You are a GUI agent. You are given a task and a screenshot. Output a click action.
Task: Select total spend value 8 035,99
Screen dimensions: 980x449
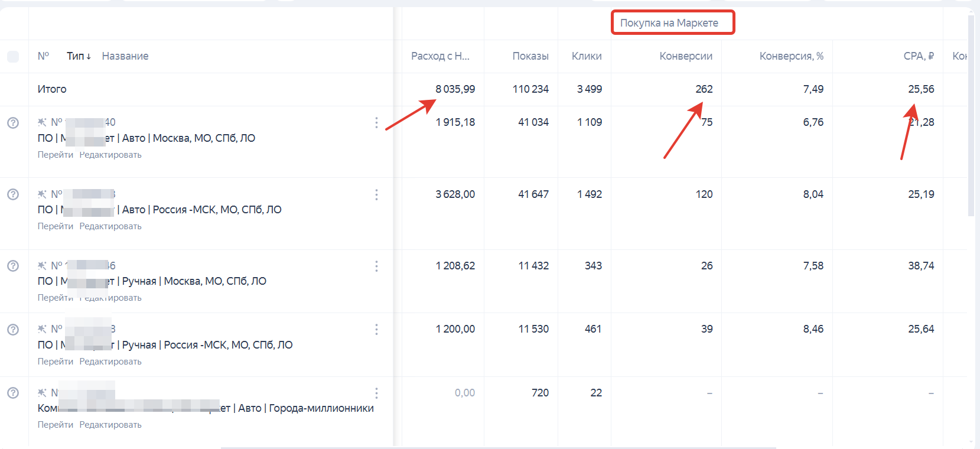455,89
